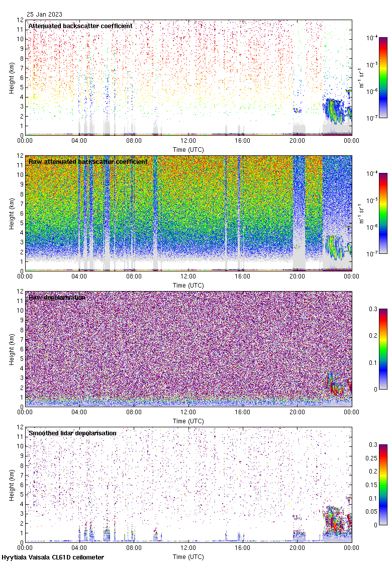Click the 6 km height tick of the Raw depolarisation plot
The image size is (392, 563).
click(x=22, y=349)
